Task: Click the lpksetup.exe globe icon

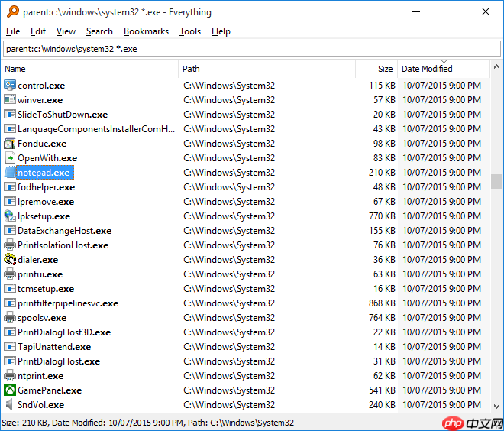Action: 10,215
